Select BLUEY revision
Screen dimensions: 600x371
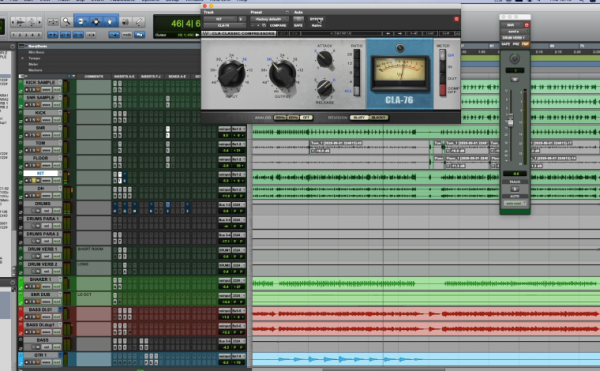(359, 117)
